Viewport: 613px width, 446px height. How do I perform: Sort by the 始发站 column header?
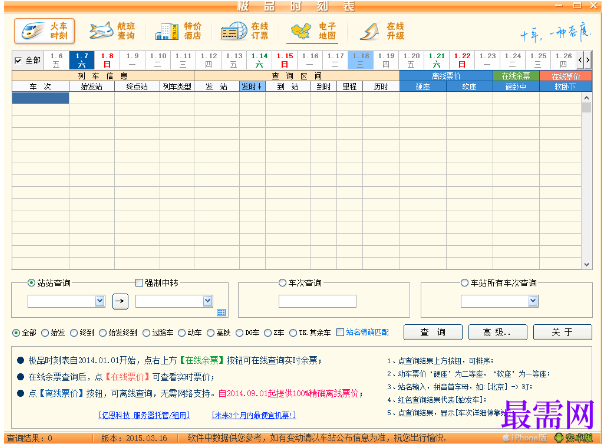92,86
